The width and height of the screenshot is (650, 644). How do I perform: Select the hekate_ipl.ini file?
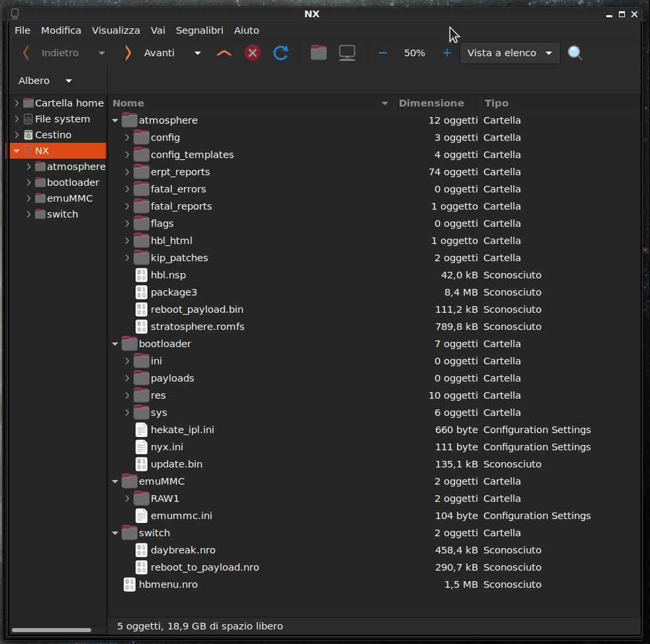182,430
